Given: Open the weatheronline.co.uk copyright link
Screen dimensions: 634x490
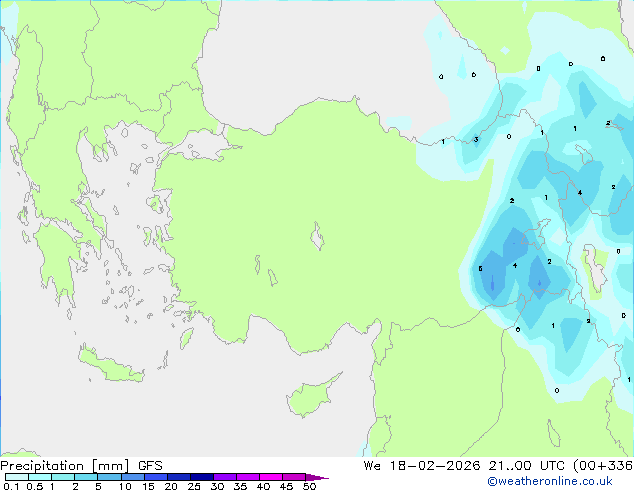Looking at the screenshot, I should coord(549,481).
